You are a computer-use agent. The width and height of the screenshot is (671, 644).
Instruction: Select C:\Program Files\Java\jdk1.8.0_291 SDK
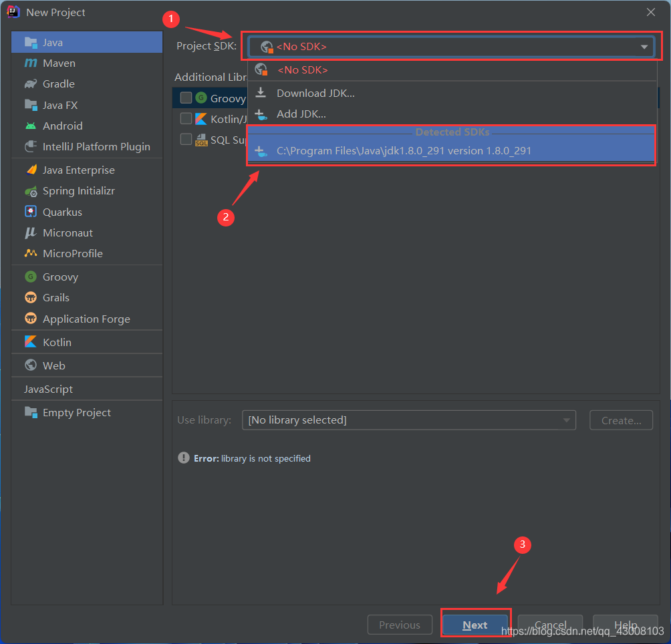452,151
